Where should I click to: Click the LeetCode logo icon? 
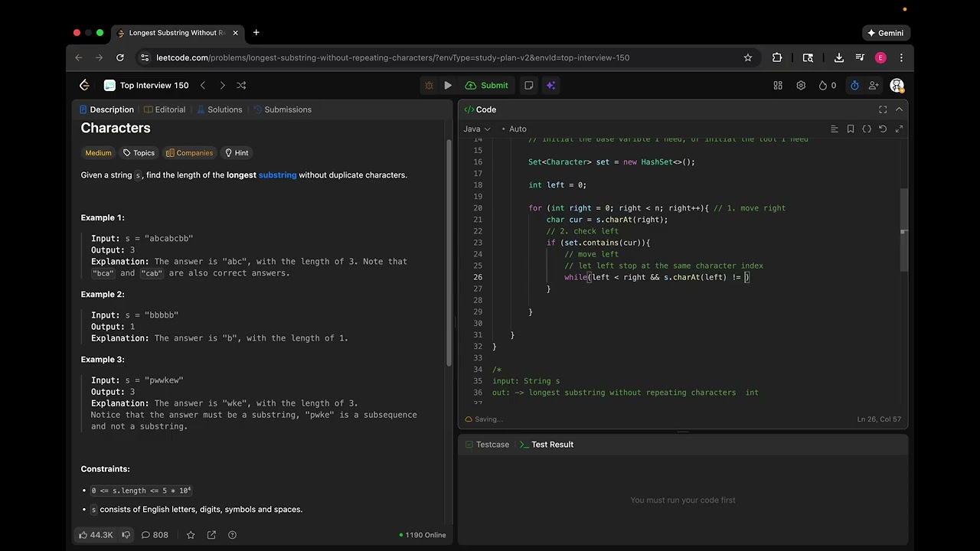pyautogui.click(x=84, y=85)
